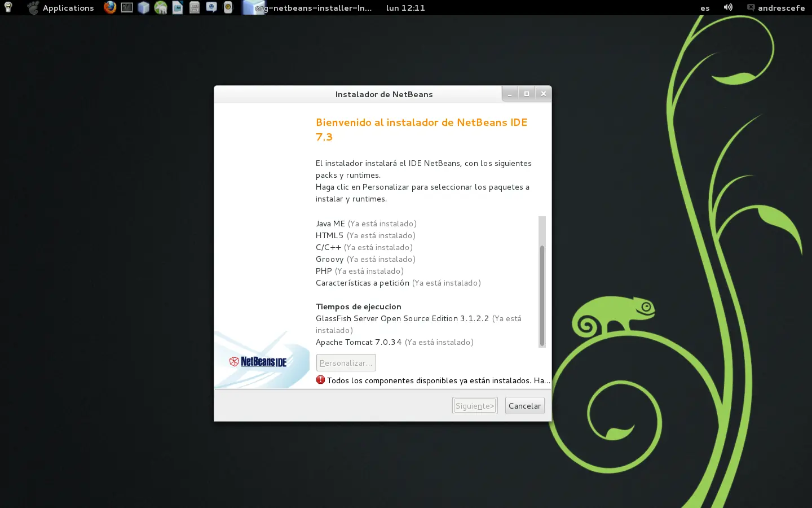Viewport: 812px width, 508px height.
Task: Click the 'C/C++' list entry
Action: [328, 247]
